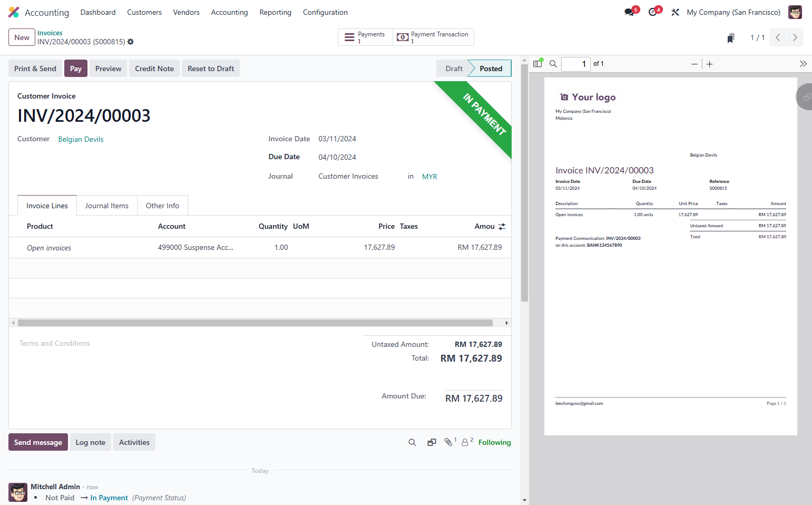
Task: Open the Payment Transaction smart button
Action: pyautogui.click(x=433, y=37)
